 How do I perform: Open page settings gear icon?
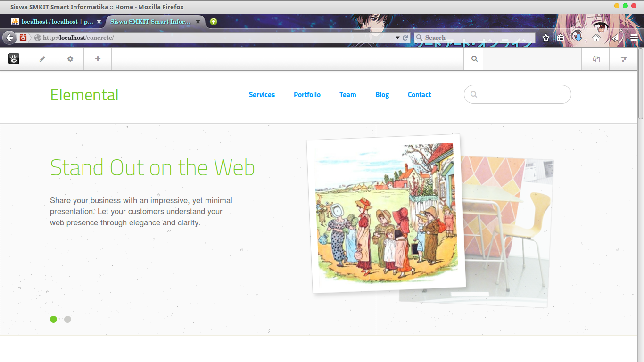click(x=70, y=59)
